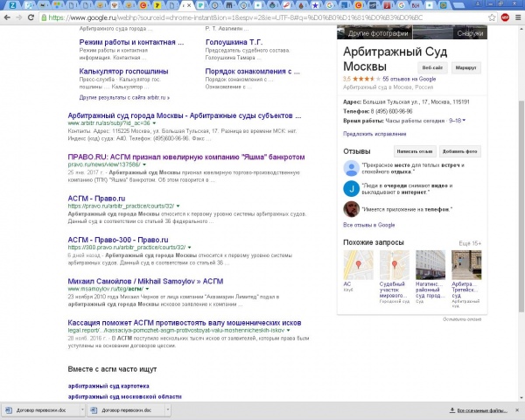Close the active Google search tab

coord(189,5)
